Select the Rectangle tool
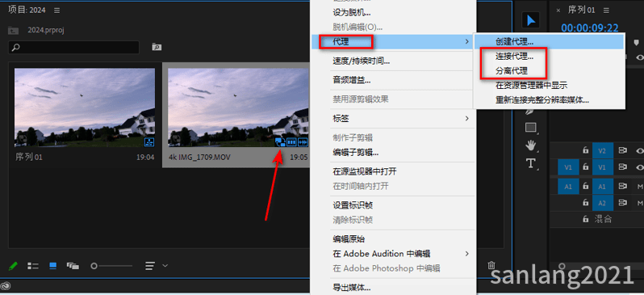The height and width of the screenshot is (295, 644). (531, 128)
